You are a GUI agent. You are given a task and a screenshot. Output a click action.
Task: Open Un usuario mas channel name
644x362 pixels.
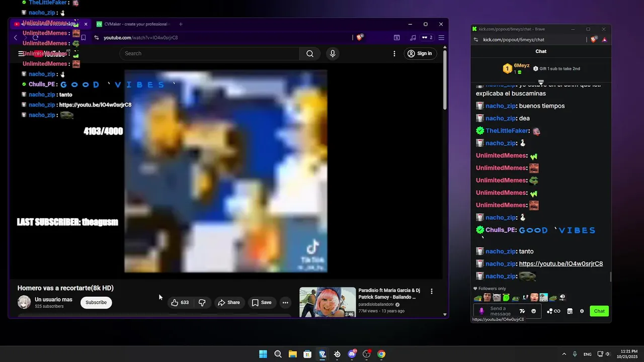click(x=53, y=300)
